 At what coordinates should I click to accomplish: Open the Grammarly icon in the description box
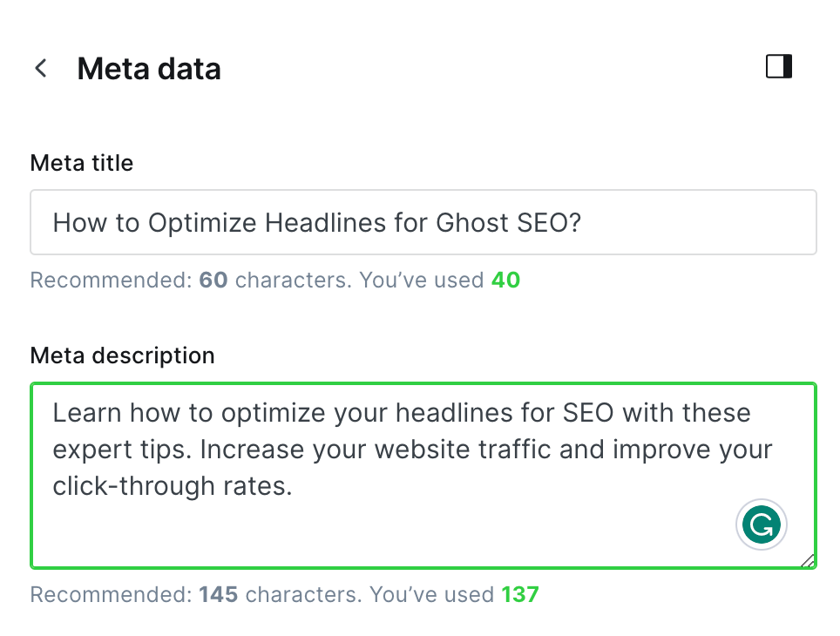[x=762, y=524]
